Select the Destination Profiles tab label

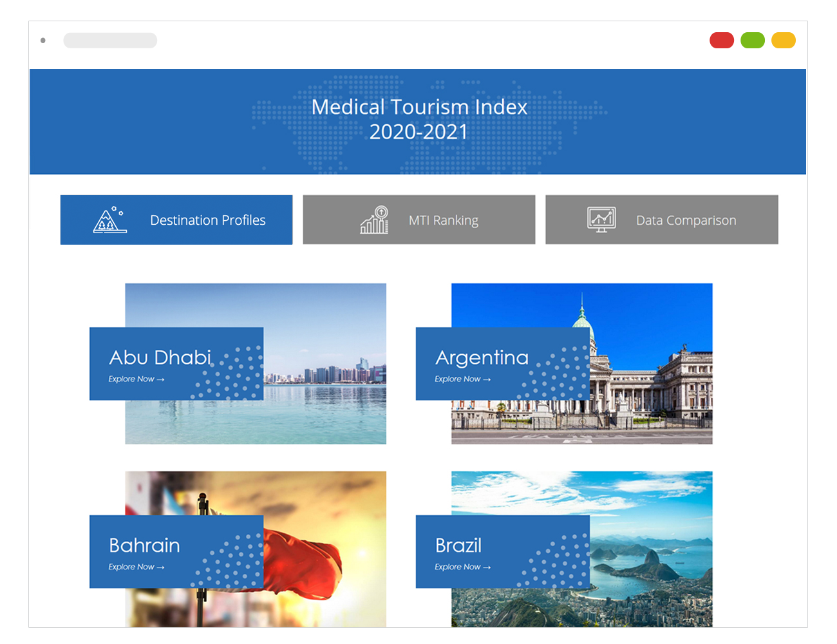[x=207, y=220]
